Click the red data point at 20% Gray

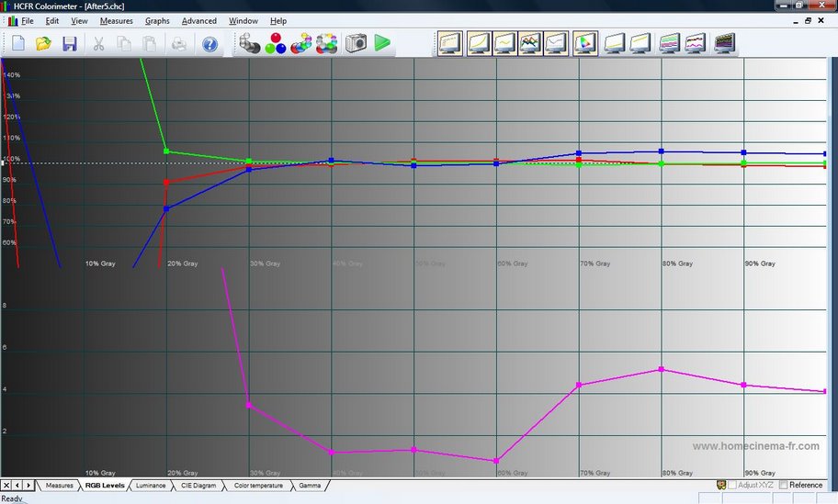[x=166, y=183]
